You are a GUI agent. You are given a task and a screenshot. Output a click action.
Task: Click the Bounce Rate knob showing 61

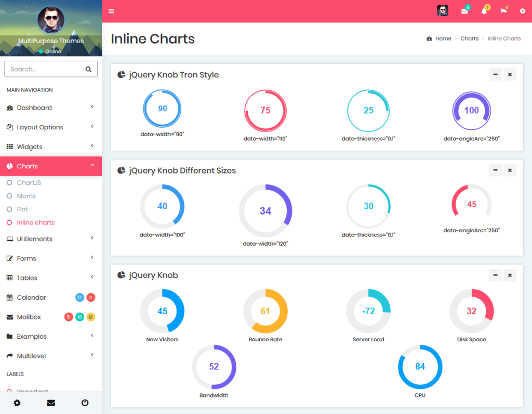click(265, 311)
